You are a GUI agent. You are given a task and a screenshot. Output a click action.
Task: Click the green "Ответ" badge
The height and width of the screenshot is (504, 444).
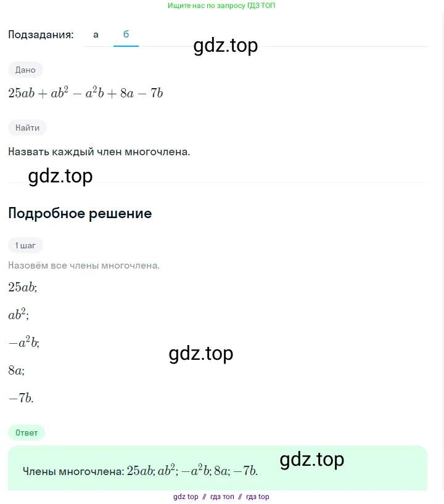tap(27, 433)
